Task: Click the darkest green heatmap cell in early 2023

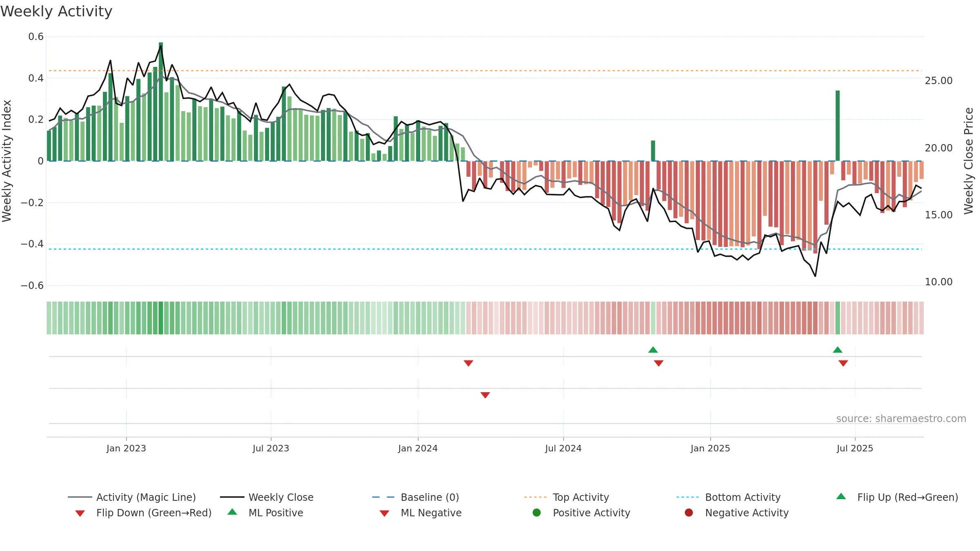Action: click(161, 318)
